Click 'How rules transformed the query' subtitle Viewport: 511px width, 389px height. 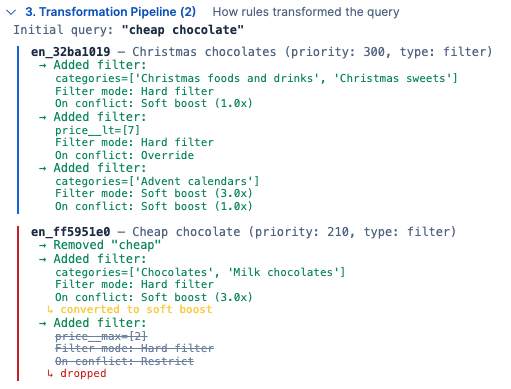(x=306, y=12)
